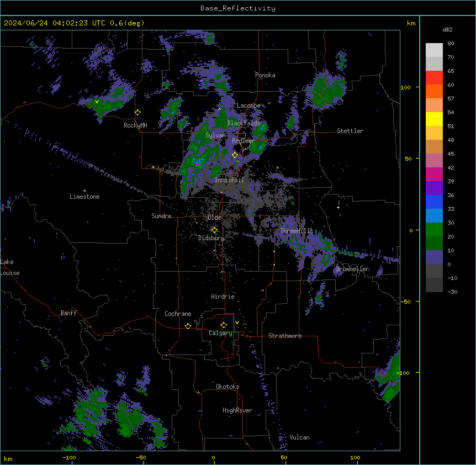Click the green 30 dBZ color swatch
Viewport: 476px width, 465px height.
[434, 230]
